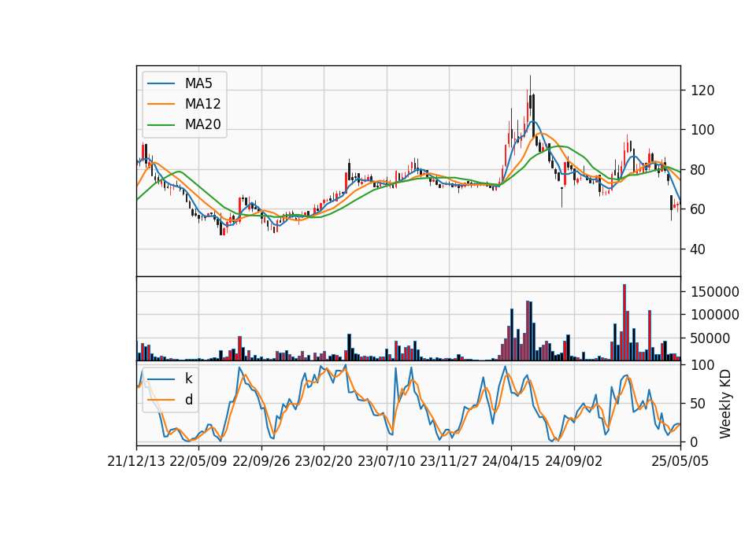Viewport: 756px width, 543px height.
Task: Click the Weekly KD axis label
Action: [725, 404]
